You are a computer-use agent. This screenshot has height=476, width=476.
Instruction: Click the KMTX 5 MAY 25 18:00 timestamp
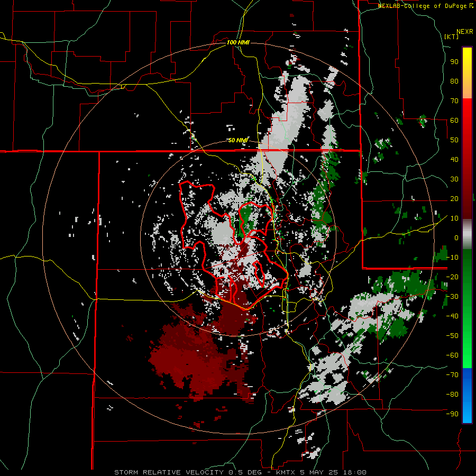(x=321, y=472)
